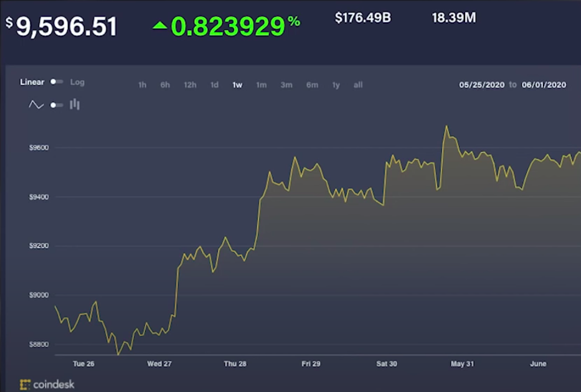This screenshot has width=581, height=392.
Task: Click the green up-arrow price change indicator
Action: [x=160, y=25]
